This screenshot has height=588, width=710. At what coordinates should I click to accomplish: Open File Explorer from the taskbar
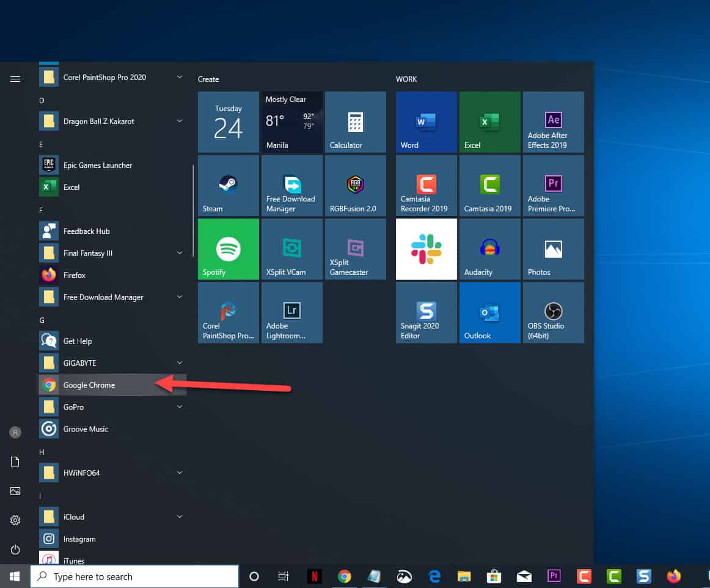(x=464, y=576)
